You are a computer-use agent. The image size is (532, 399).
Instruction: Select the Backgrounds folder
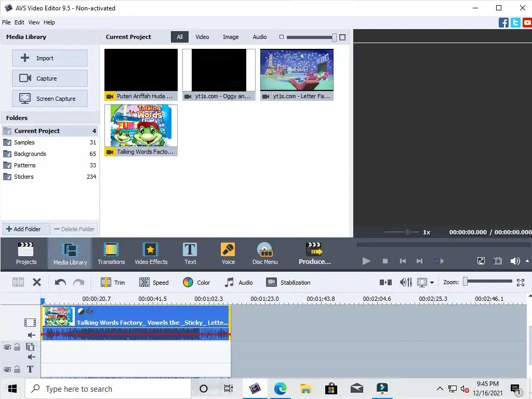[50, 154]
